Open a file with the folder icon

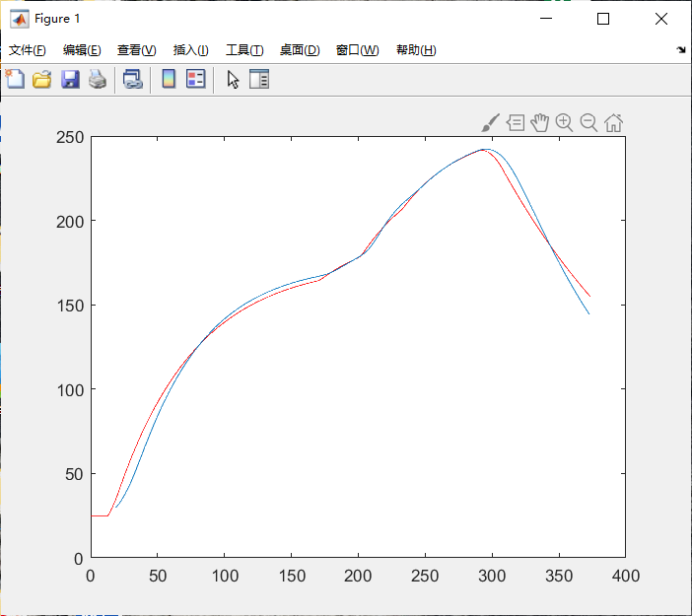pyautogui.click(x=42, y=80)
